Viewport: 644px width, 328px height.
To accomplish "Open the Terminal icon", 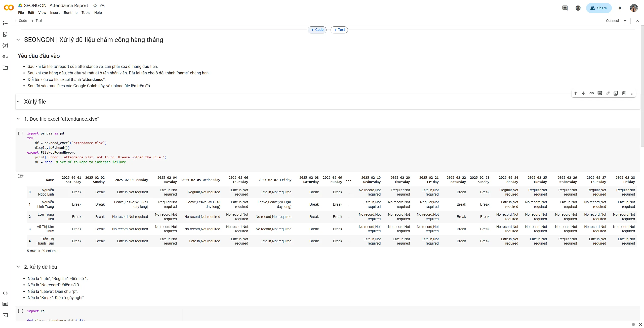I will coord(5,315).
